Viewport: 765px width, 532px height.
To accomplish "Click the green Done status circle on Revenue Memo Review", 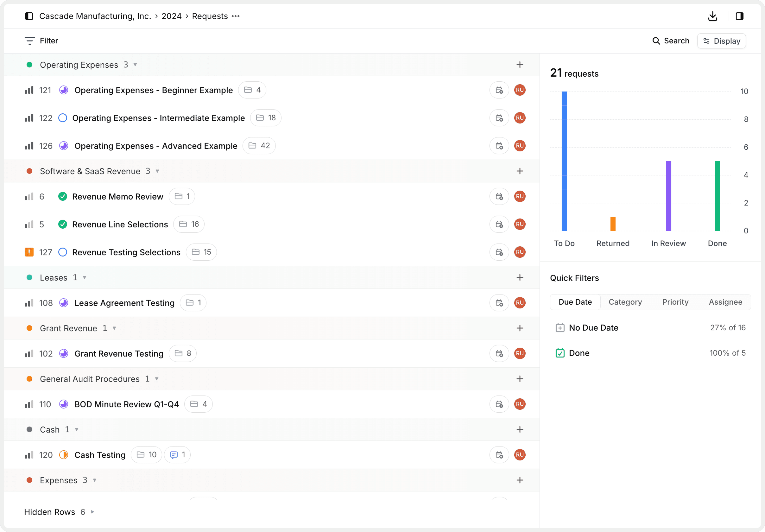I will (63, 197).
